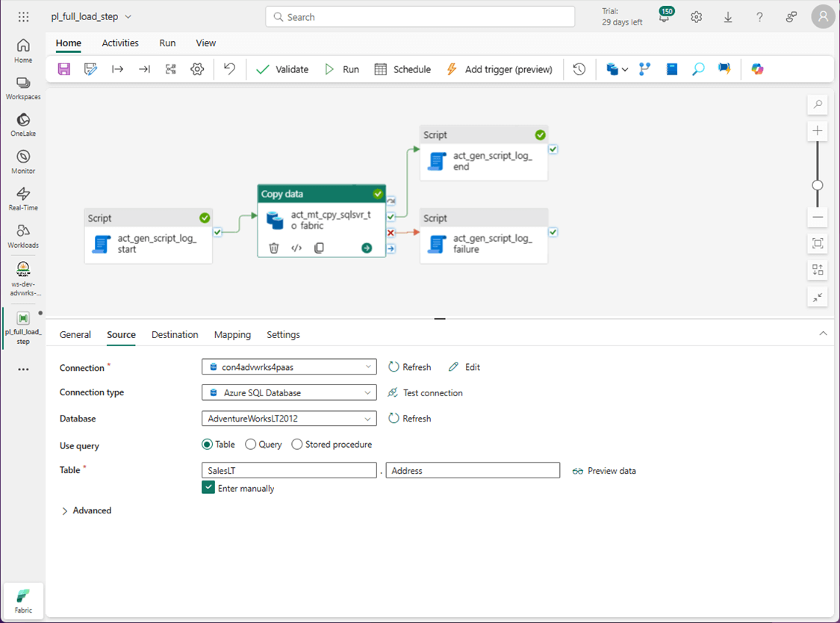Viewport: 840px width, 623px height.
Task: Open the Settings properties tab
Action: pyautogui.click(x=284, y=334)
